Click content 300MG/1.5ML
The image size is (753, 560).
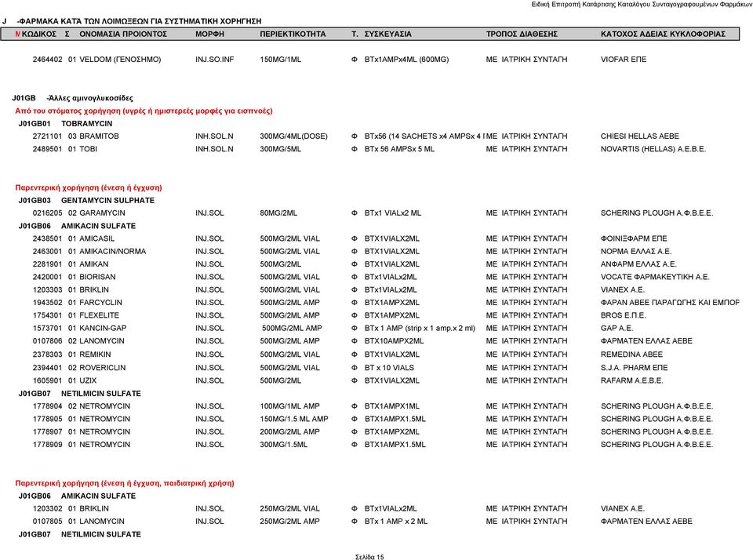(x=283, y=445)
